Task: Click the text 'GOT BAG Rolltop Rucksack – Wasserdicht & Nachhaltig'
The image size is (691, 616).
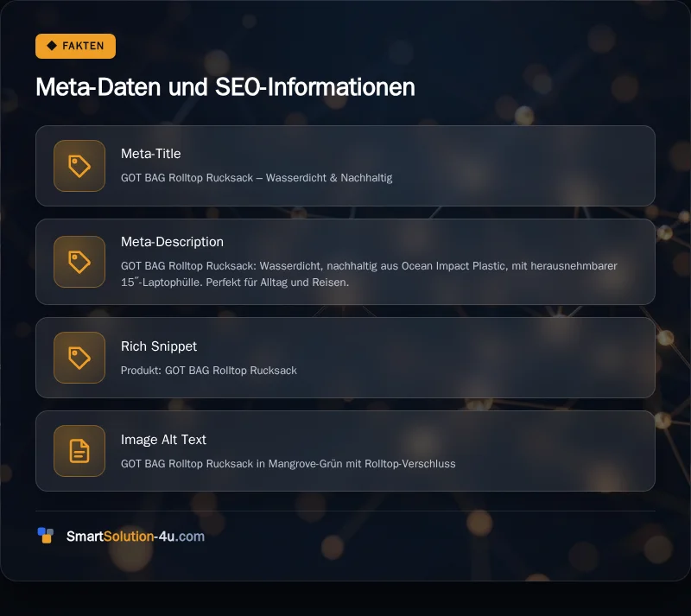Action: 257,178
